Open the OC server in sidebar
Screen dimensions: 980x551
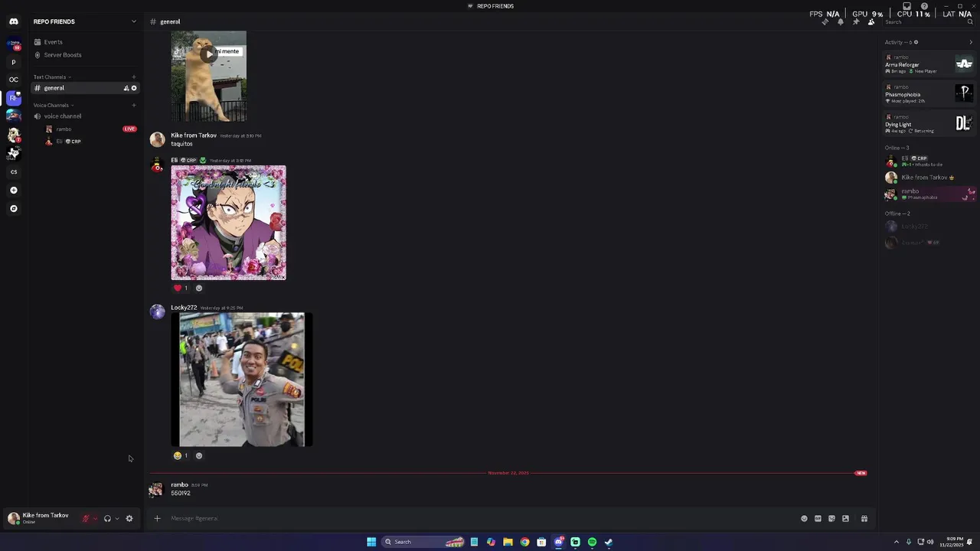13,80
